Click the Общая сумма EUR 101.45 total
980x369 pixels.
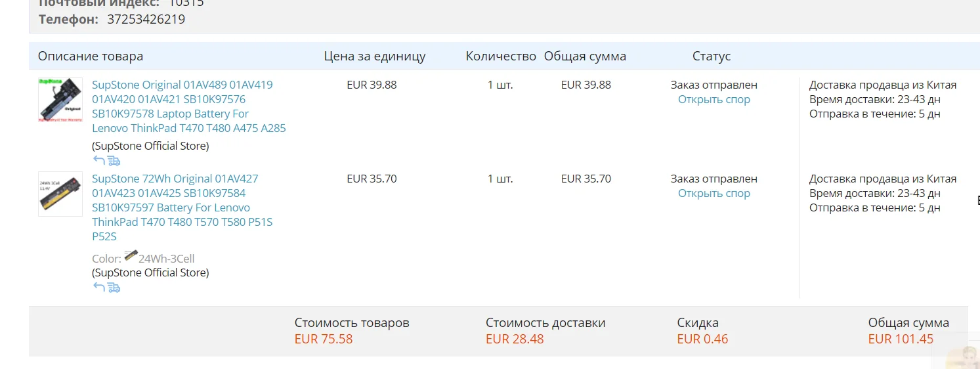tap(901, 339)
